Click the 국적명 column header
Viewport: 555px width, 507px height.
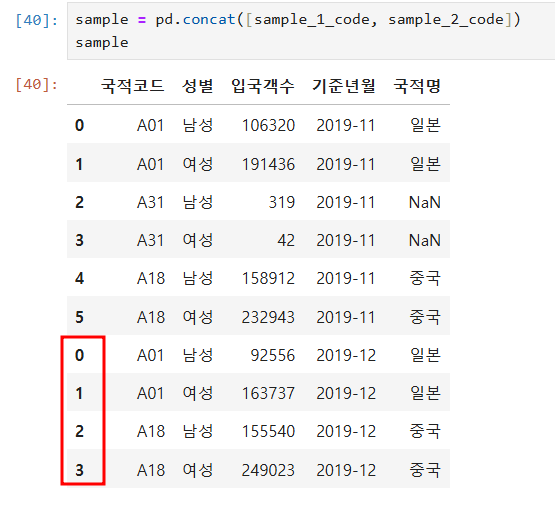[x=417, y=86]
